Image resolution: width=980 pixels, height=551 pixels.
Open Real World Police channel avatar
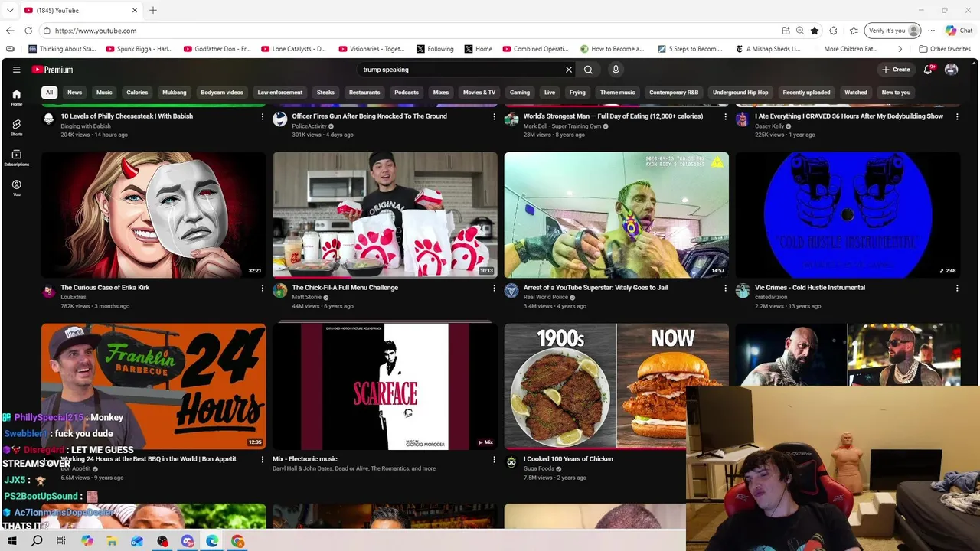511,291
